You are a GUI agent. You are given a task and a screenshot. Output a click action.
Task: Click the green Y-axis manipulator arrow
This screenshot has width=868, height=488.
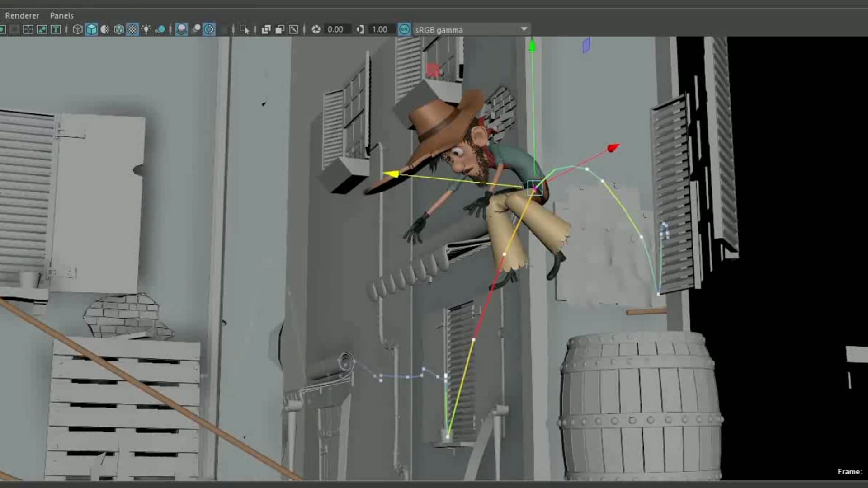(532, 45)
